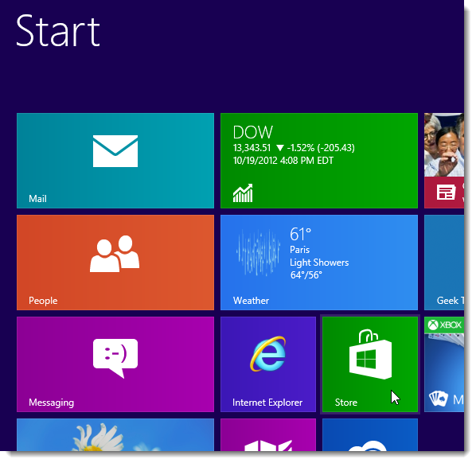Click the -1.52% (-205.43) change value
The width and height of the screenshot is (476, 463).
click(x=321, y=148)
